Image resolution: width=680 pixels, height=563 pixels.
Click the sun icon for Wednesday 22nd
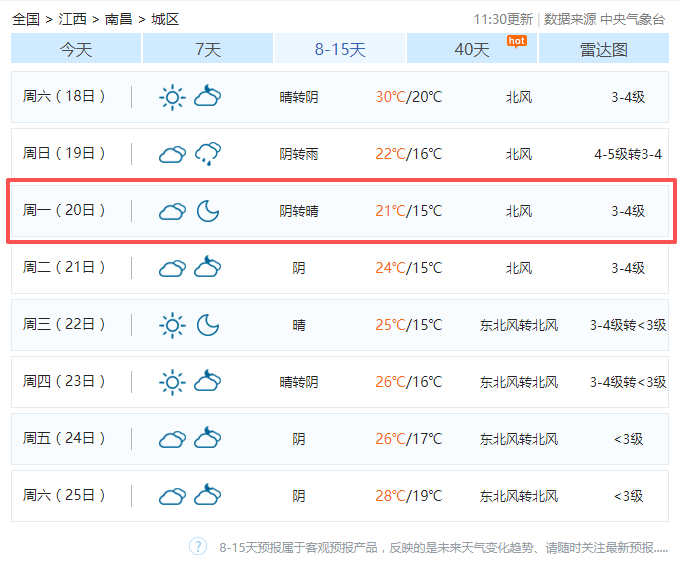coord(172,325)
